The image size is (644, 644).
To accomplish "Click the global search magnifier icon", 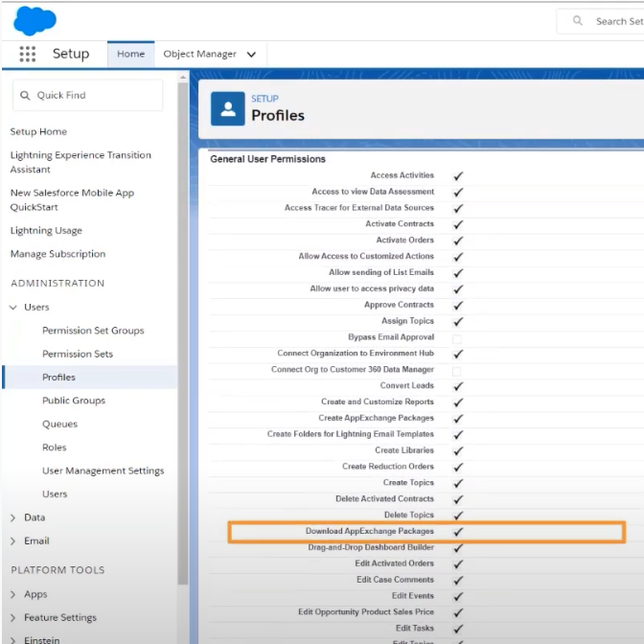I will click(x=578, y=20).
